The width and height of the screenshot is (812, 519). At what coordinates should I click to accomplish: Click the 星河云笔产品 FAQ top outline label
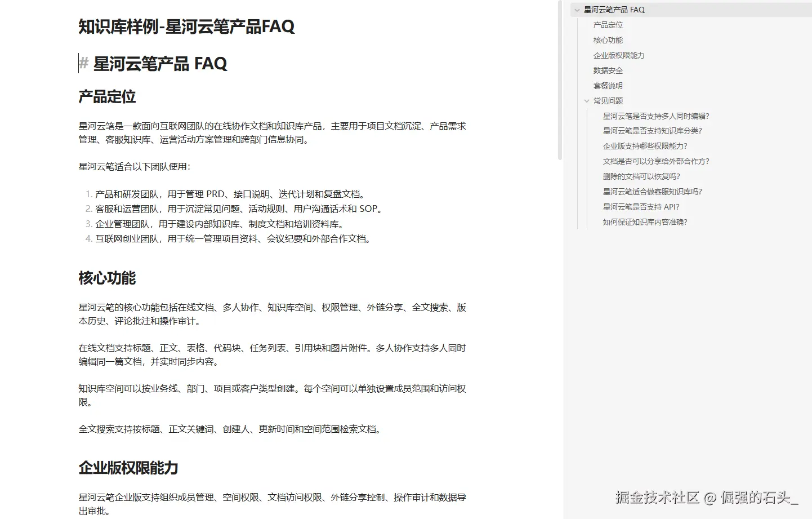(614, 10)
